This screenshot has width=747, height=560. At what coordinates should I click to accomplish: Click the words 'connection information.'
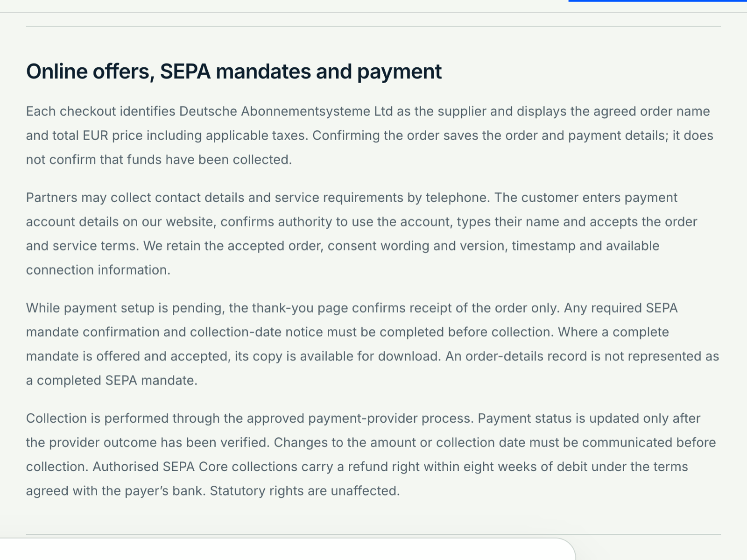click(x=98, y=270)
